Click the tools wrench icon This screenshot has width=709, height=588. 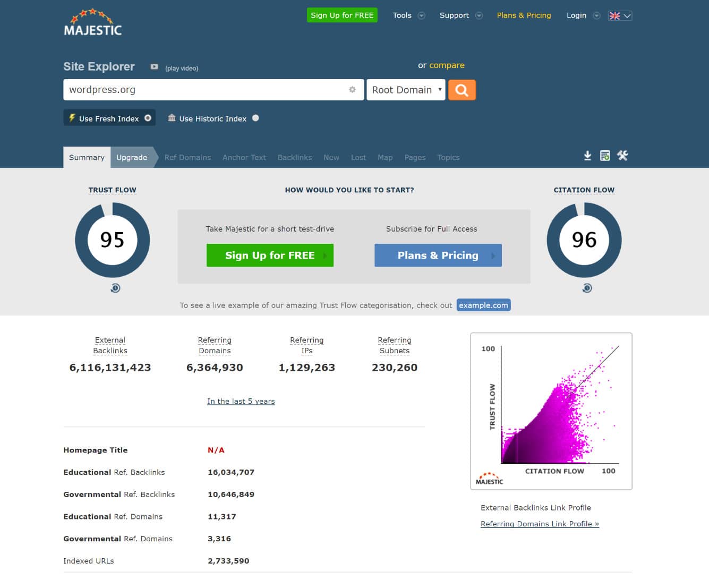click(622, 156)
